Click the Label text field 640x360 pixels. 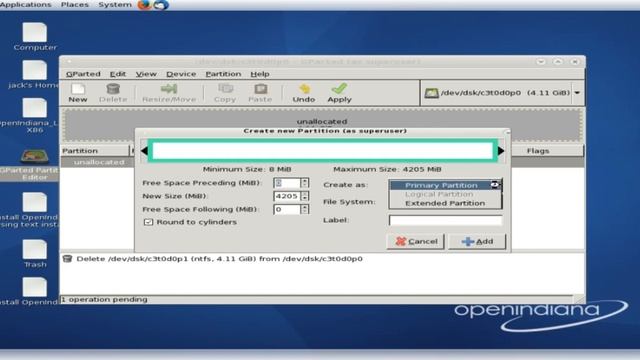(x=445, y=220)
